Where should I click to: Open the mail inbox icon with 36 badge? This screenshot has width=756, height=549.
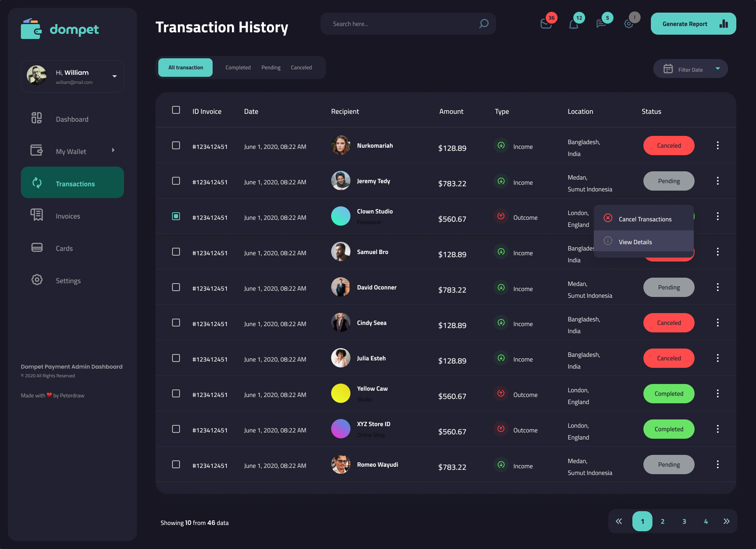[546, 24]
